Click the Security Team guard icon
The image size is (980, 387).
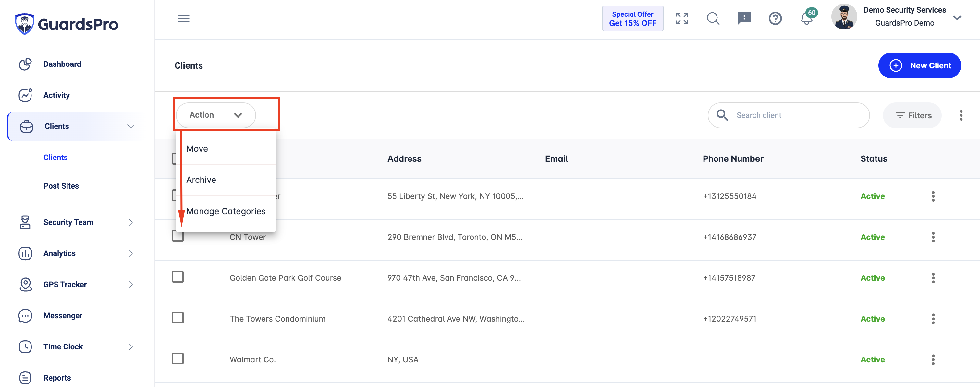click(x=25, y=222)
